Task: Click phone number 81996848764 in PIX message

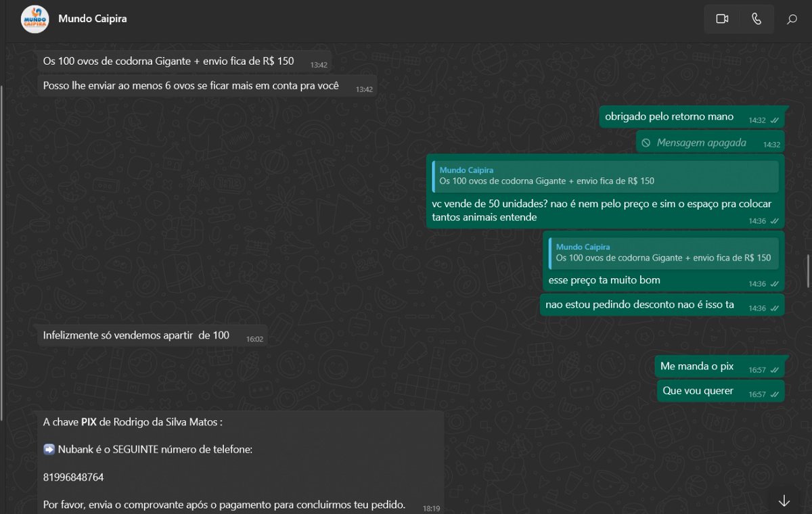Action: click(73, 477)
